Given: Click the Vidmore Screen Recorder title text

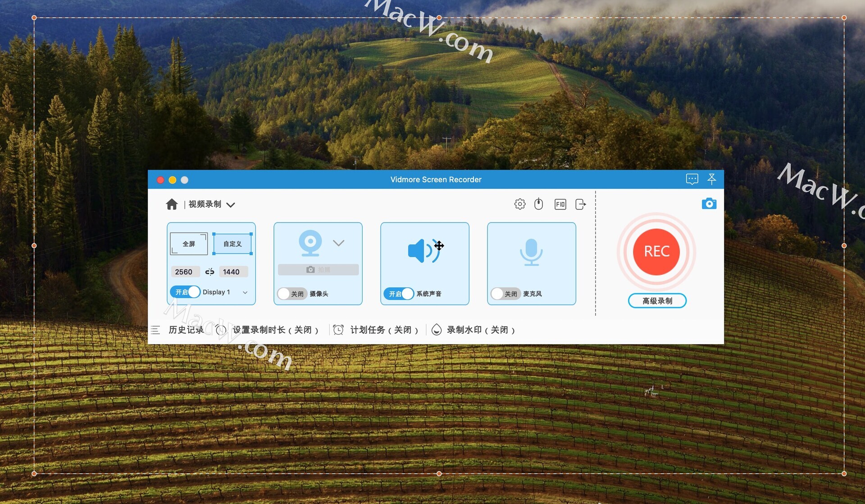Looking at the screenshot, I should click(436, 179).
